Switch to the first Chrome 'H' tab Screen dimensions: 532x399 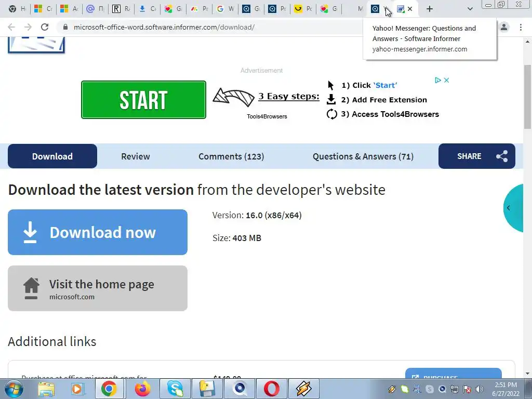point(17,9)
